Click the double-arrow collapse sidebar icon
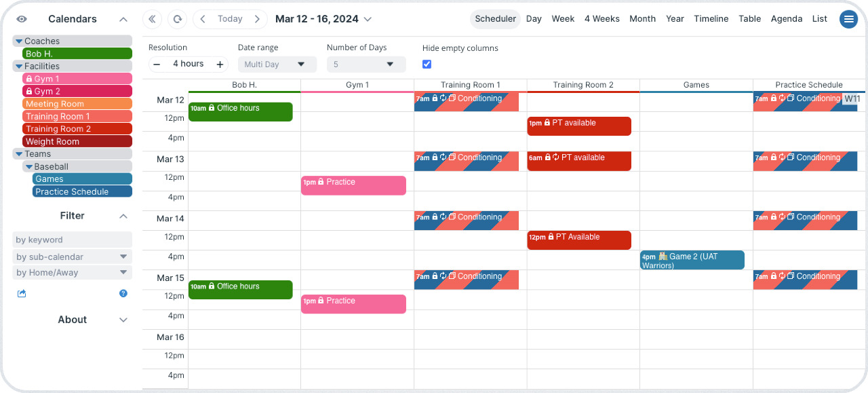This screenshot has width=868, height=393. (x=153, y=19)
